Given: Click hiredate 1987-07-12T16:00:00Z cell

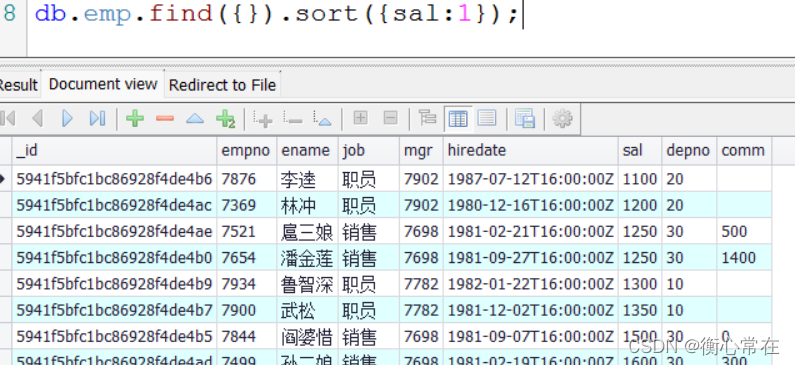Looking at the screenshot, I should 531,179.
